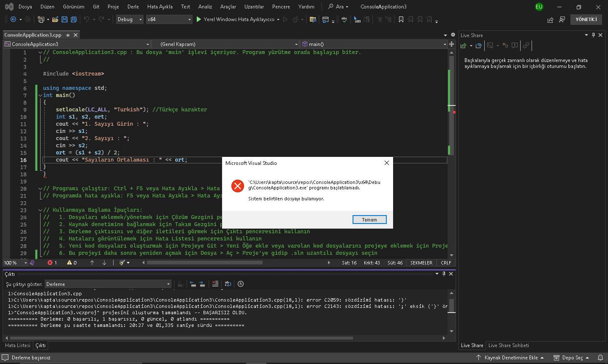
Task: Click the join session link icon in Live Share
Action: pos(478,46)
